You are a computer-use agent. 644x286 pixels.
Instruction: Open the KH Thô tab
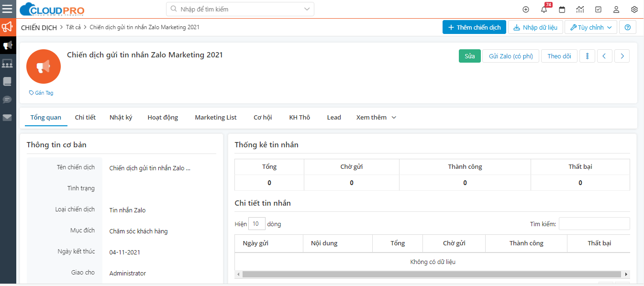300,118
